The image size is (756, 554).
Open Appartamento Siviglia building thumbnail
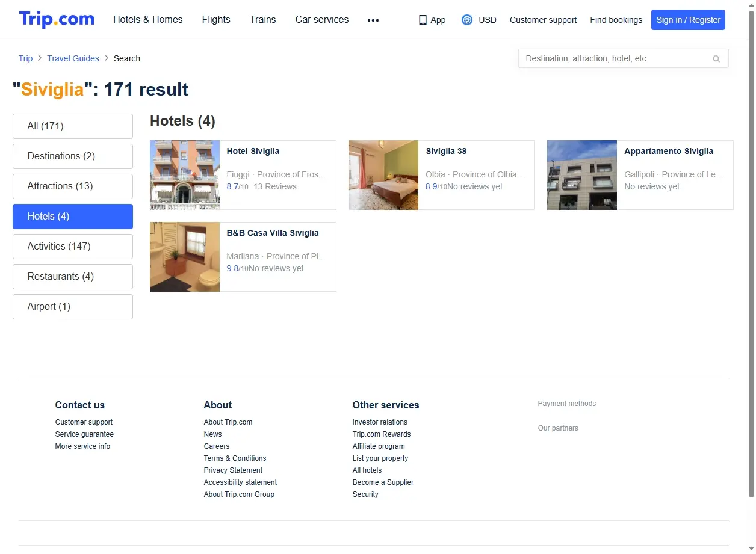coord(582,175)
